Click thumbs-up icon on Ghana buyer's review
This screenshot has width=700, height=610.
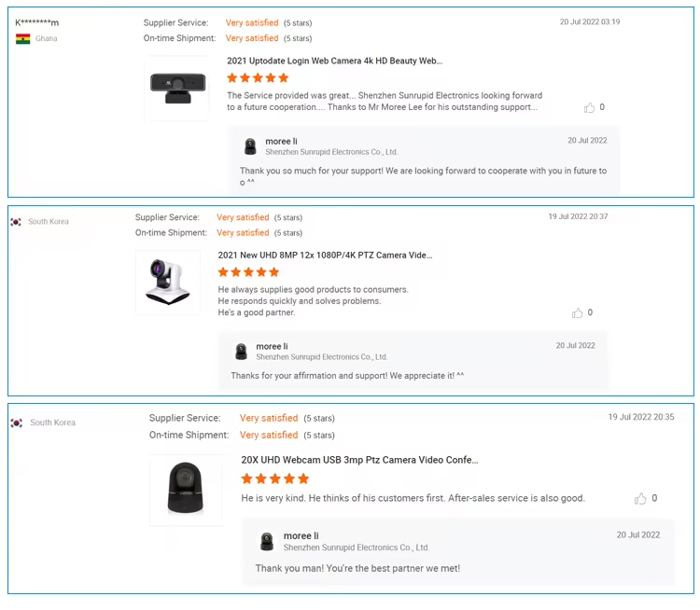click(589, 107)
